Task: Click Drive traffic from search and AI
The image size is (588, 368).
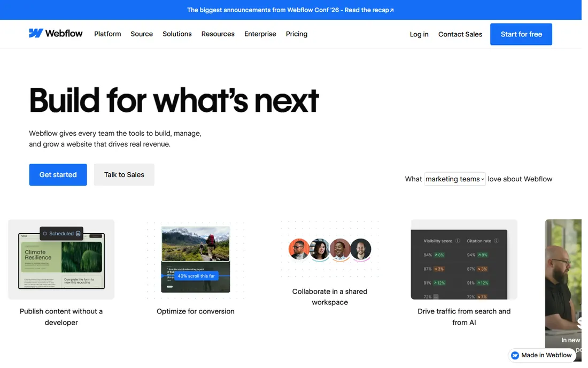Action: pos(464,317)
